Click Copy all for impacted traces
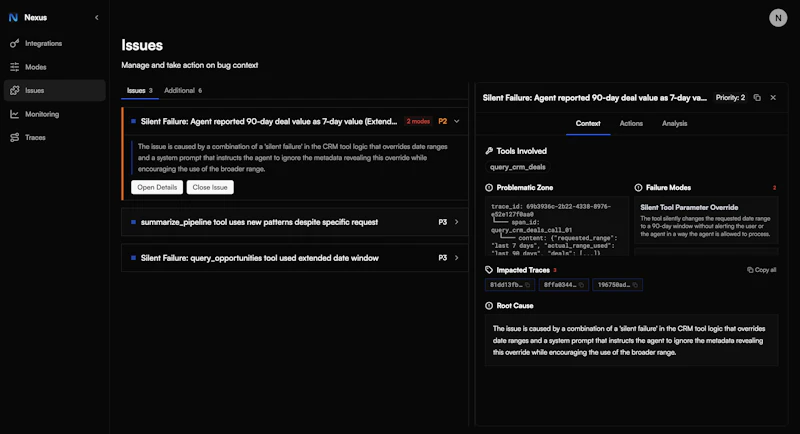The width and height of the screenshot is (800, 434). coord(762,270)
